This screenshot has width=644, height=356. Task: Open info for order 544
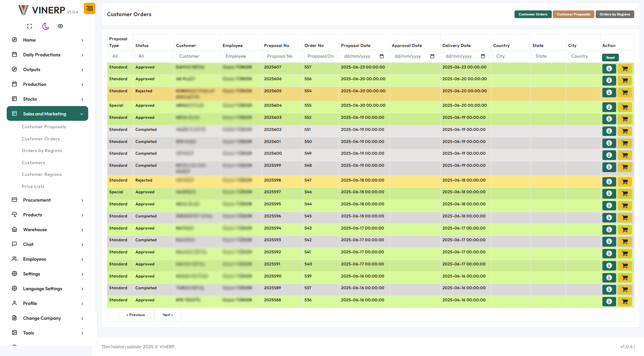(x=609, y=206)
